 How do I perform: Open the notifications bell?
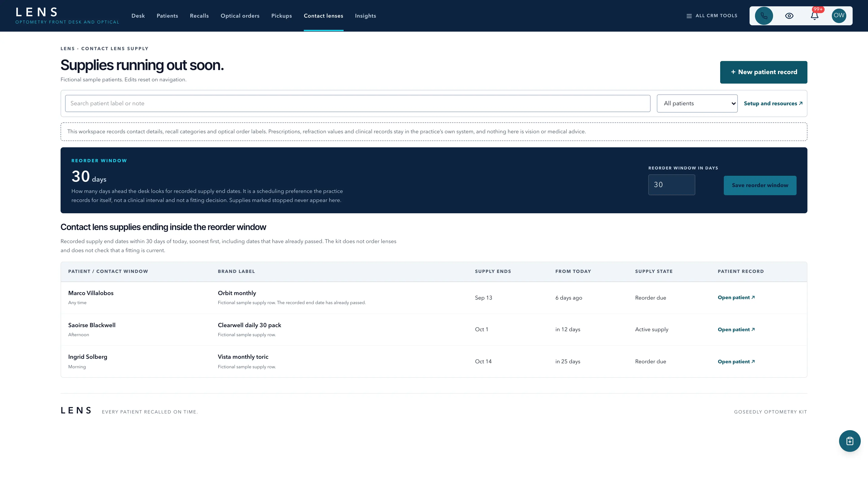(814, 16)
